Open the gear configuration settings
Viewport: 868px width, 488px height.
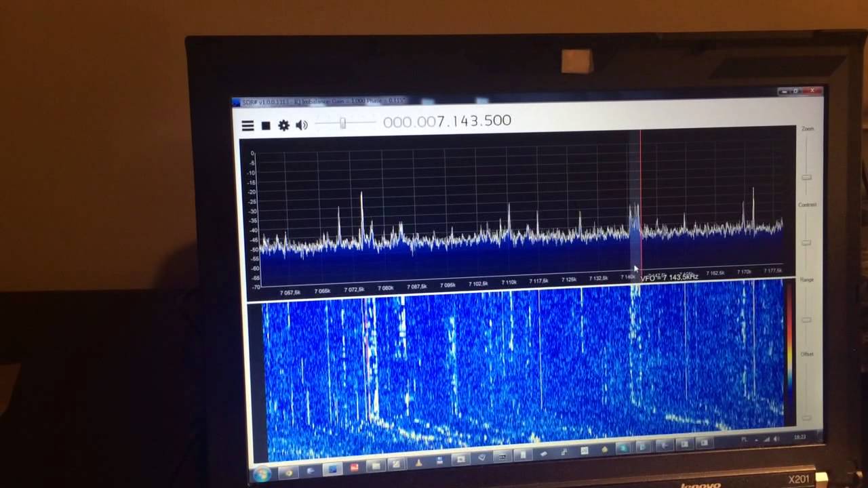point(283,125)
